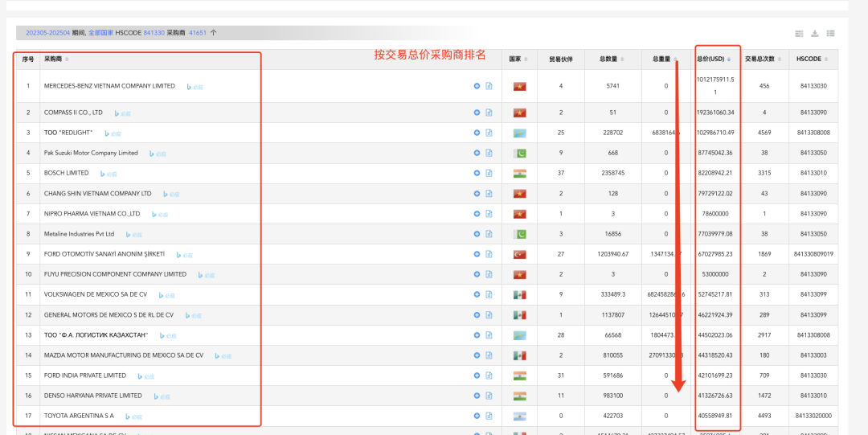Open document icon for NIPRO PHARMA VIETNAM row
868x435 pixels.
tap(489, 213)
